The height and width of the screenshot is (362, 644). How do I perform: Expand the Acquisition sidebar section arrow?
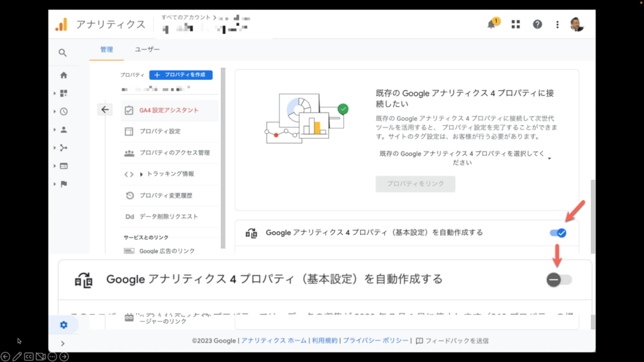[x=55, y=148]
